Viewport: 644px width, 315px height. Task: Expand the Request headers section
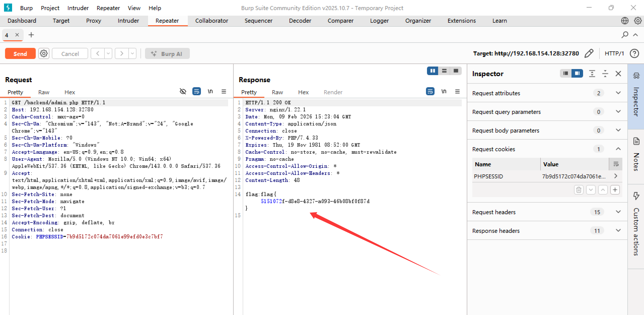[618, 212]
